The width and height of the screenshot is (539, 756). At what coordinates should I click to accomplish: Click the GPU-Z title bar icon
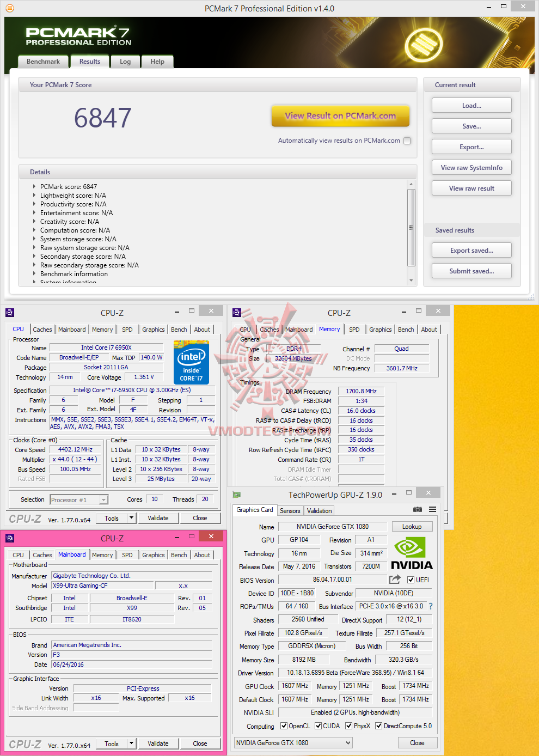pyautogui.click(x=237, y=495)
